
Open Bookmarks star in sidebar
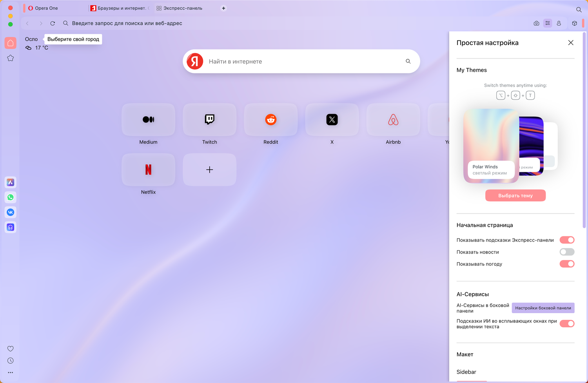(11, 58)
